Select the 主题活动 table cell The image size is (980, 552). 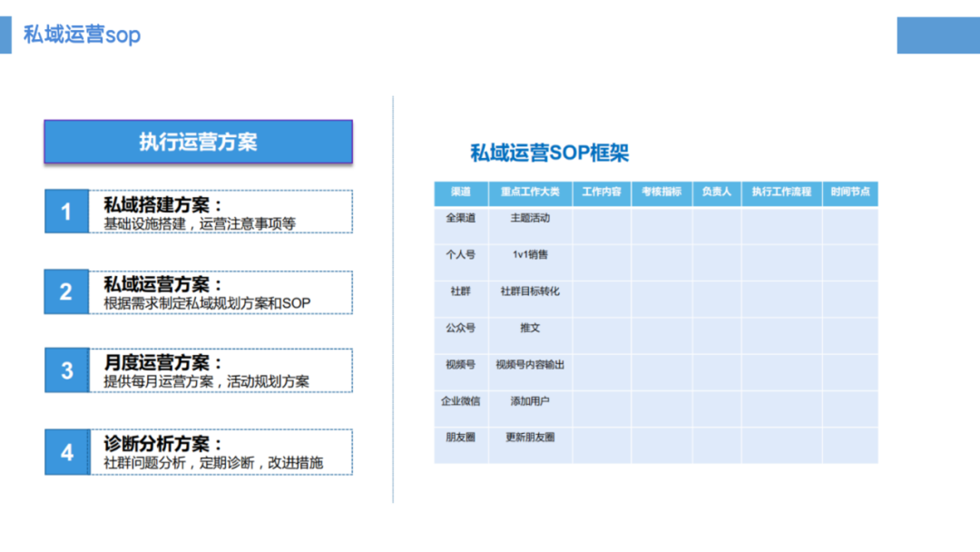tap(530, 226)
